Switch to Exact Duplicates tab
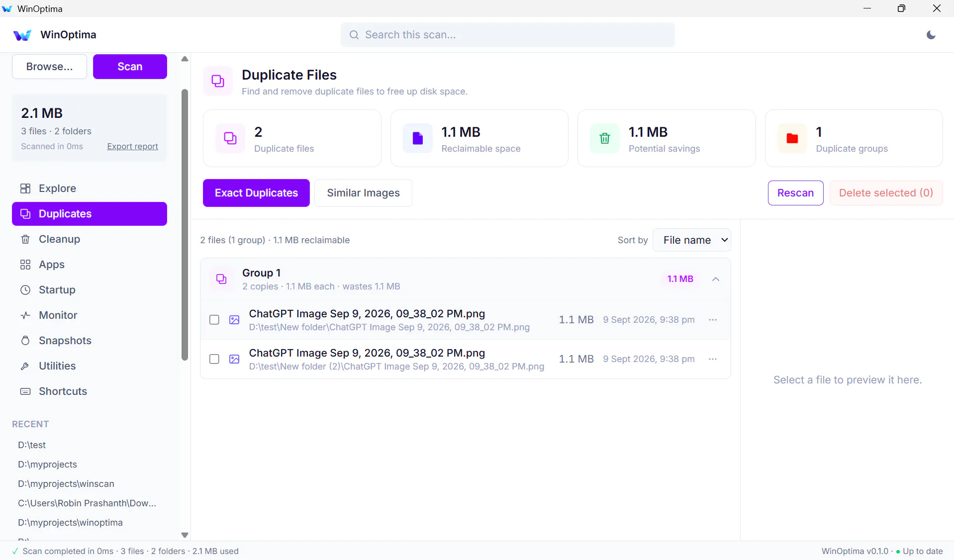Screen dimensions: 954x560 click(256, 193)
